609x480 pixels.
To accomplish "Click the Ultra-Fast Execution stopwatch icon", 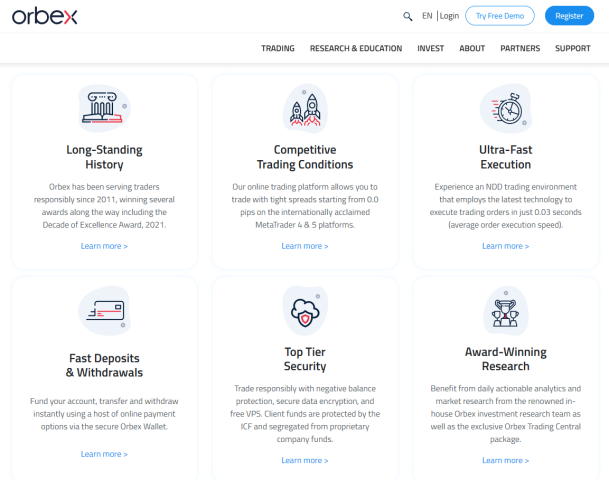I will [x=506, y=108].
